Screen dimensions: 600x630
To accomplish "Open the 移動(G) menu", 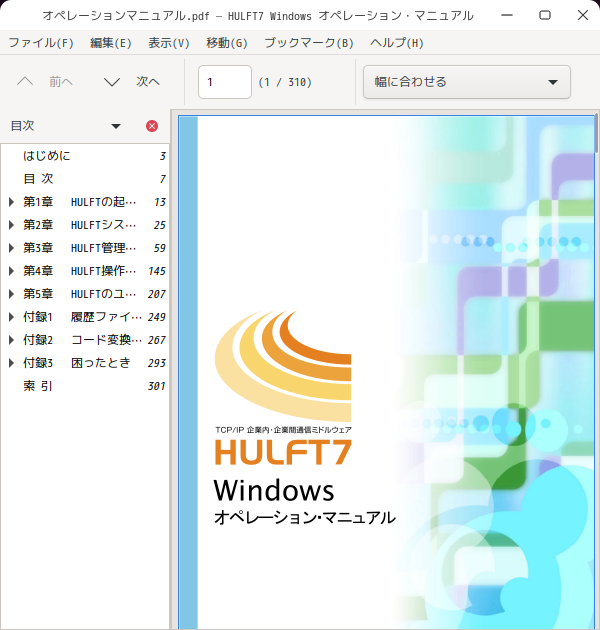I will click(227, 43).
